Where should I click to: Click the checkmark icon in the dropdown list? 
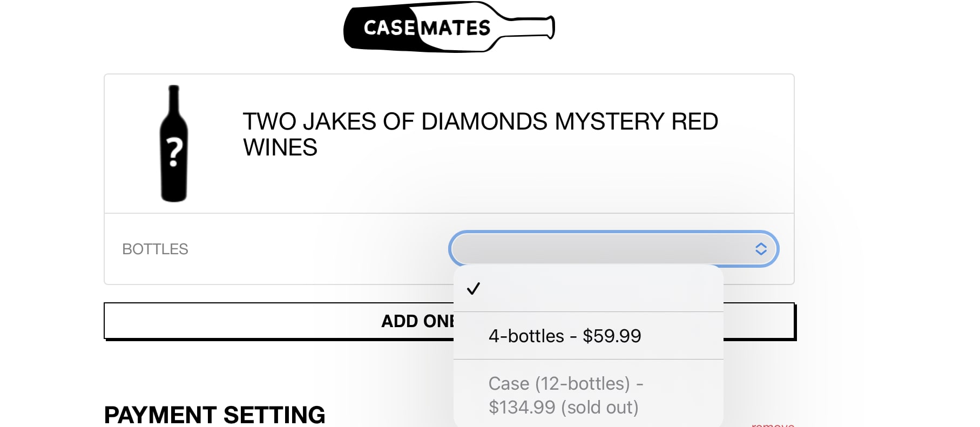474,289
